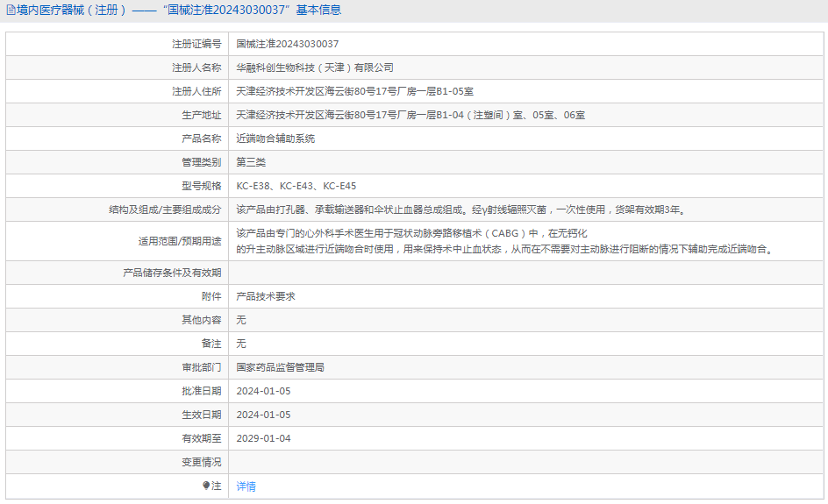
Task: Select the composition text about 打孔器
Action: tap(462, 209)
